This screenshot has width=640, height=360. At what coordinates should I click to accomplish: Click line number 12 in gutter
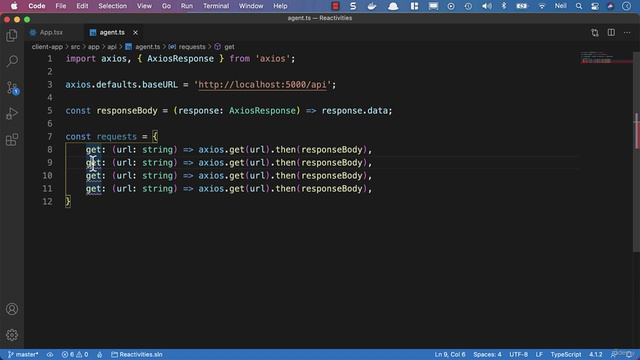coord(47,202)
